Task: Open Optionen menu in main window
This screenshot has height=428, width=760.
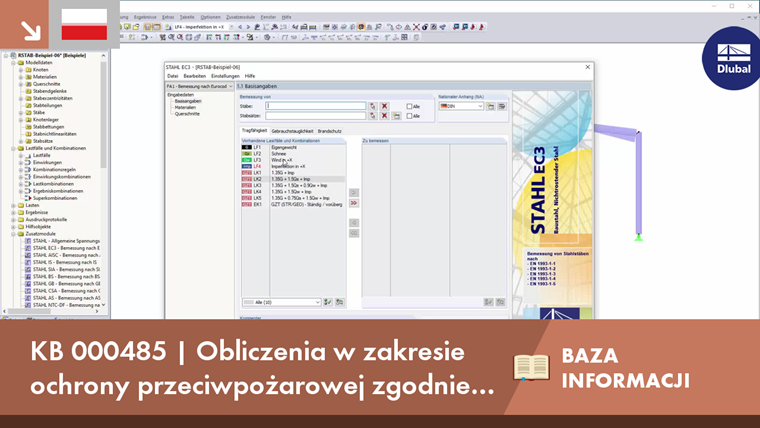Action: [x=210, y=17]
